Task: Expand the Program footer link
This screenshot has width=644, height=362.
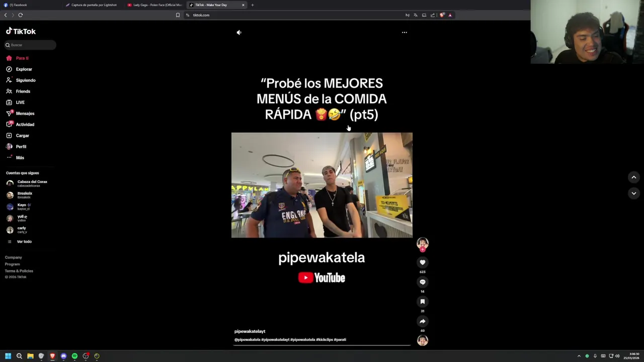Action: pos(13,264)
